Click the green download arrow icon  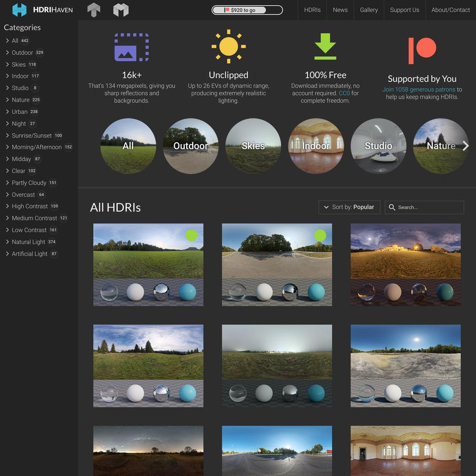(326, 47)
